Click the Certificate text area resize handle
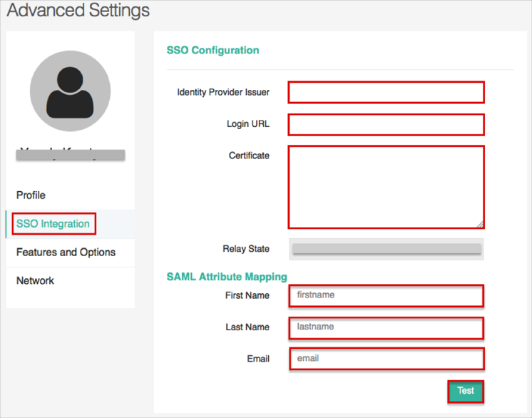The width and height of the screenshot is (532, 418). [480, 224]
